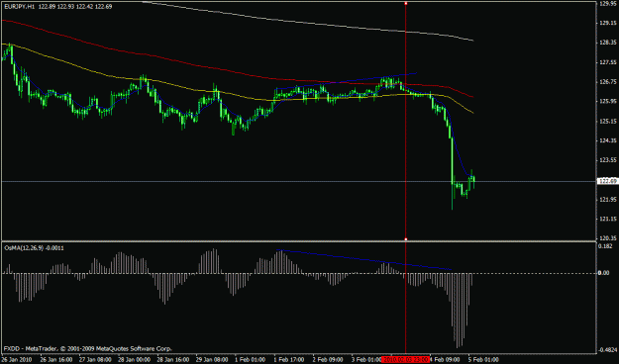
Task: Click the red highlighted date label 2010.02.03 23:00
Action: pos(405,360)
